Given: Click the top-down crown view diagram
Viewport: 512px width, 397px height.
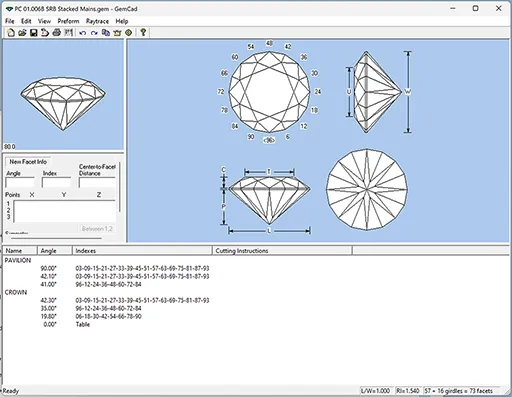Looking at the screenshot, I should [269, 92].
